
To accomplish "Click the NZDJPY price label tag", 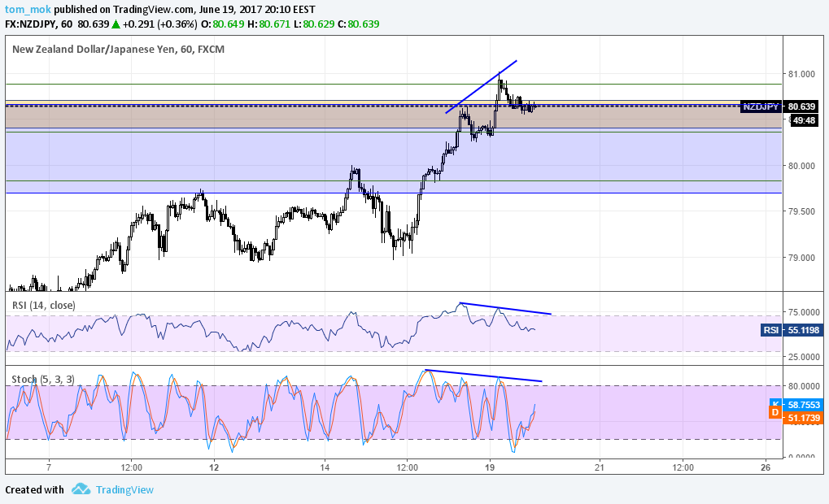I will click(x=761, y=106).
